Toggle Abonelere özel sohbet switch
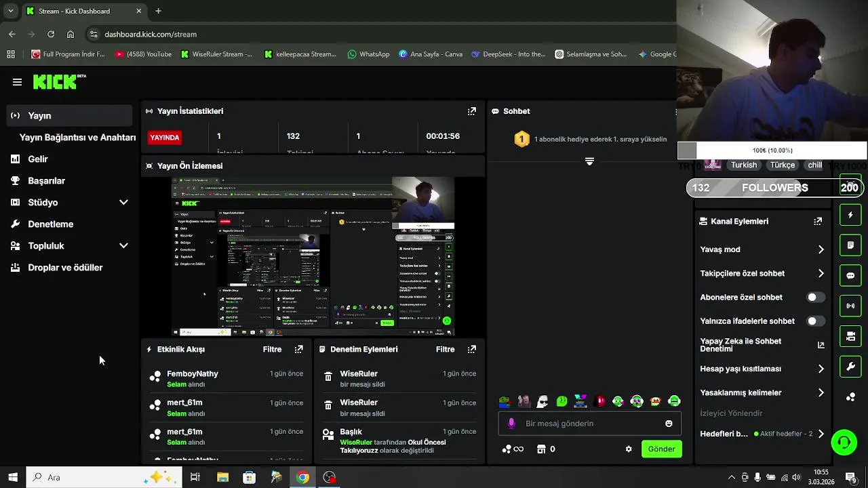Image resolution: width=868 pixels, height=488 pixels. [x=816, y=298]
